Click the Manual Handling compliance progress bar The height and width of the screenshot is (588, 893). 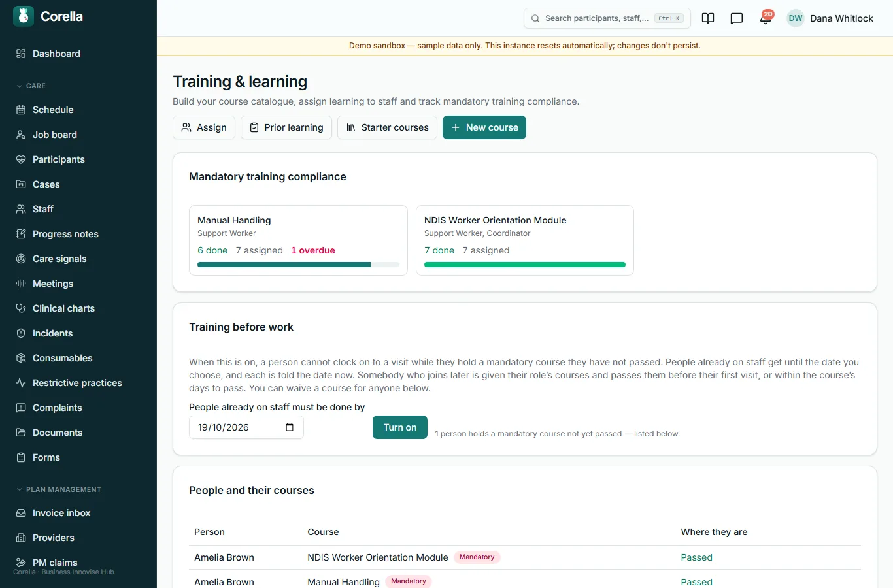(x=298, y=265)
